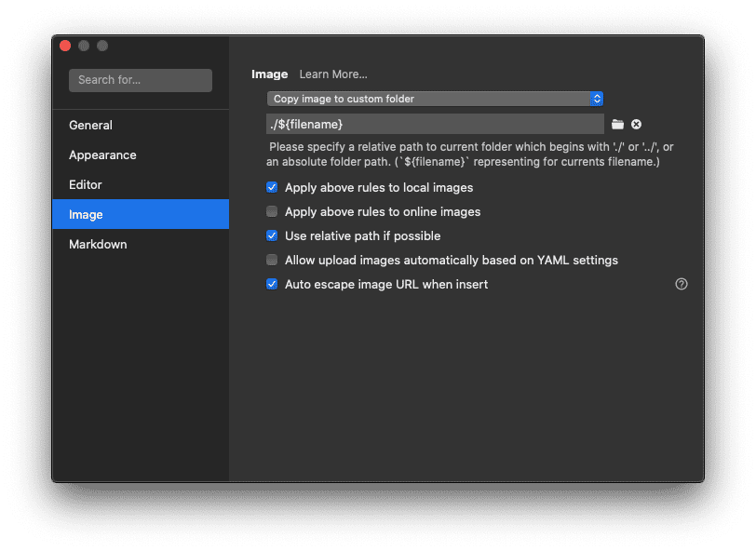Viewport: 756px width, 551px height.
Task: Click the Search for field in sidebar
Action: [x=141, y=80]
